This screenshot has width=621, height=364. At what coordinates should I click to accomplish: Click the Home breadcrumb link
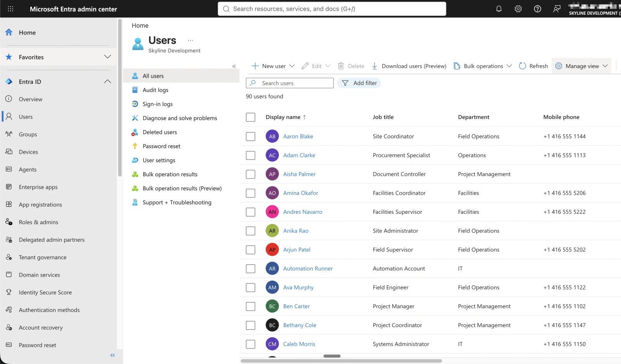140,26
